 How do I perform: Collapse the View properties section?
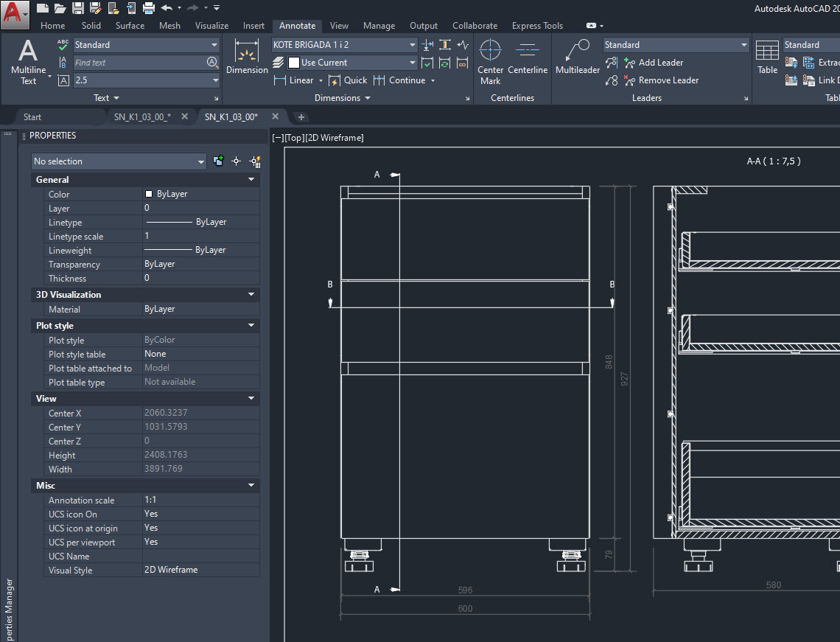tap(251, 398)
